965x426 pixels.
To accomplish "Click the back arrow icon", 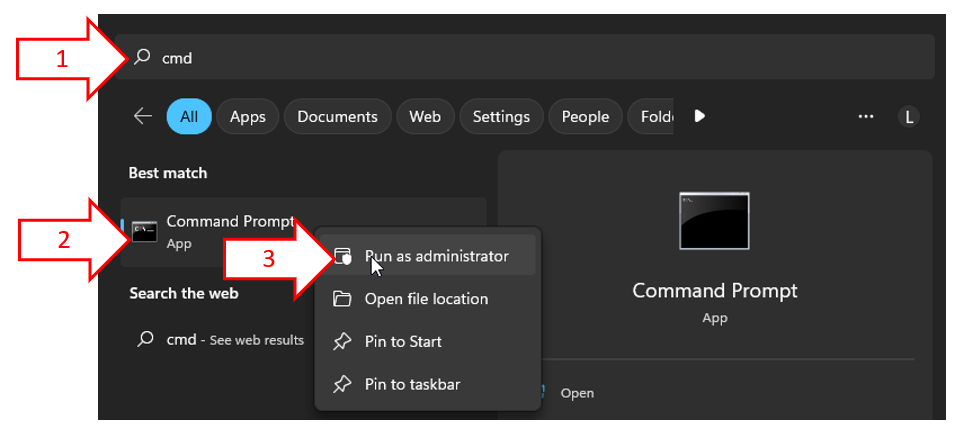I will coord(143,116).
